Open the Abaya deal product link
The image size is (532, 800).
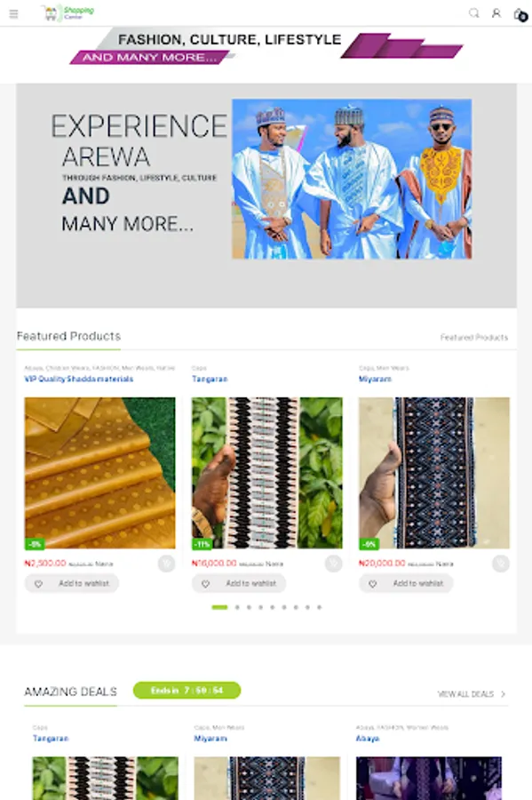[x=368, y=739]
